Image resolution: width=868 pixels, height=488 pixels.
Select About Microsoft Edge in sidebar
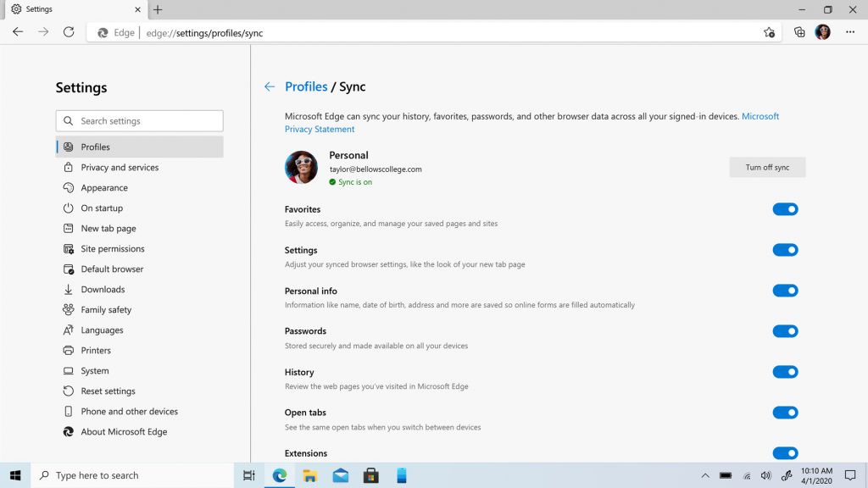[124, 432]
